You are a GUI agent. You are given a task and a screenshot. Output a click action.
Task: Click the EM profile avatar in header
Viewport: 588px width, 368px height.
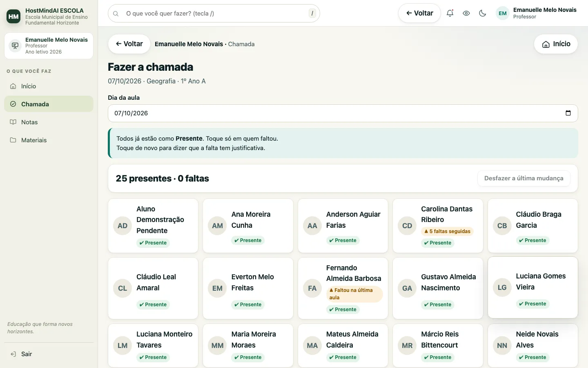(x=503, y=13)
